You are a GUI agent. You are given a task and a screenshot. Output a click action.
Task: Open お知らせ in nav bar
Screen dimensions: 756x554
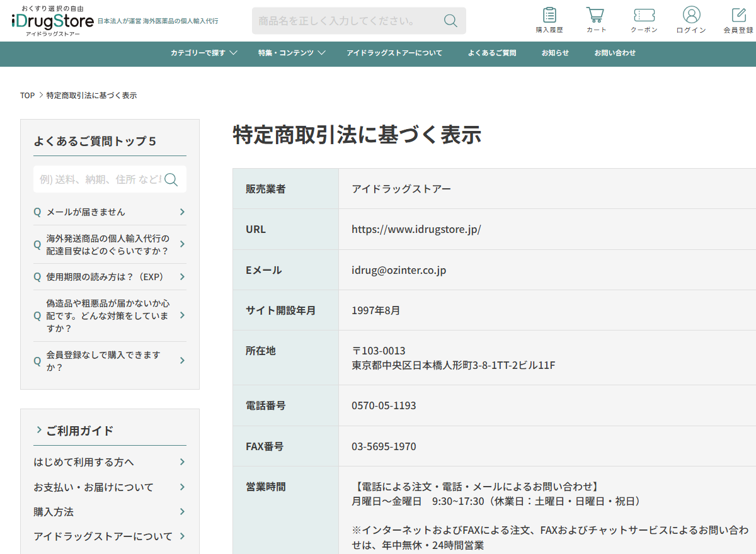click(x=555, y=53)
